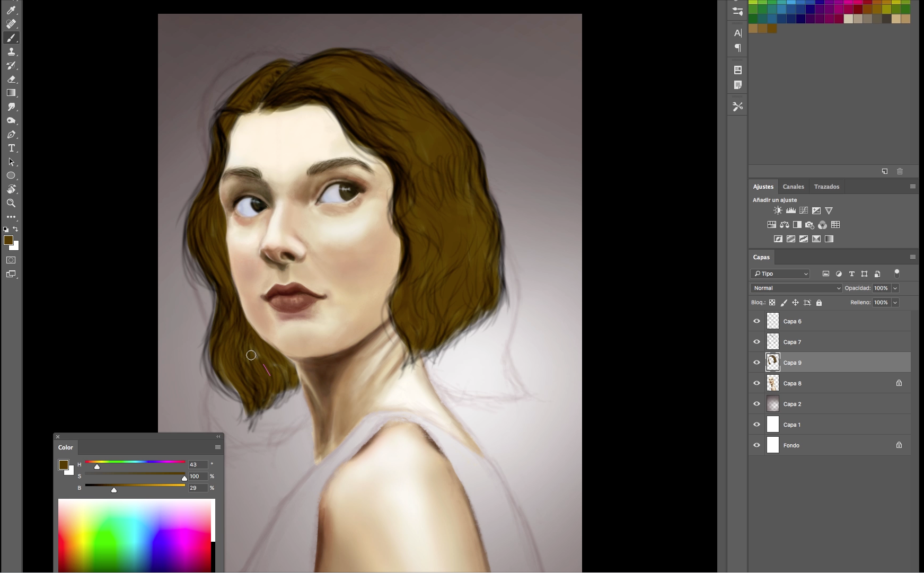Screen dimensions: 924x573
Task: Select the Gradient tool
Action: coord(11,93)
